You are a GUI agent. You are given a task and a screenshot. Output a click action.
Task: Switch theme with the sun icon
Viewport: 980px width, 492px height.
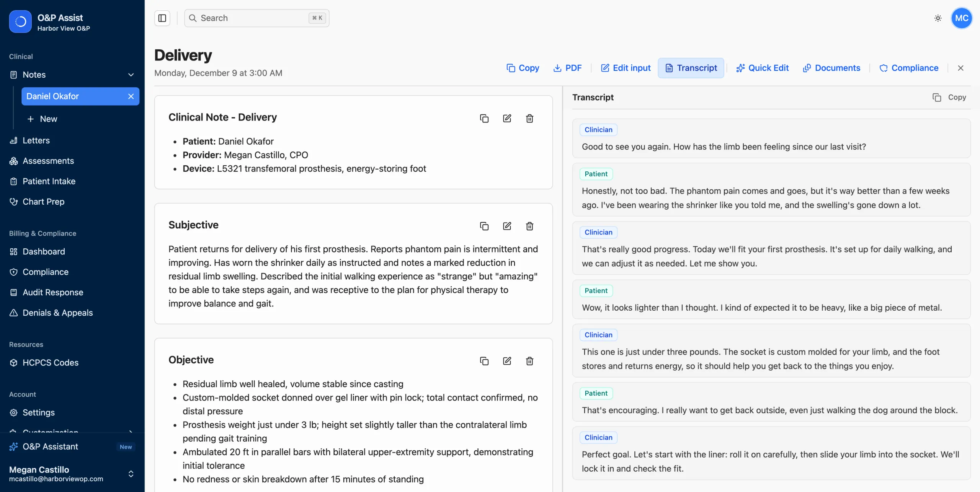938,18
